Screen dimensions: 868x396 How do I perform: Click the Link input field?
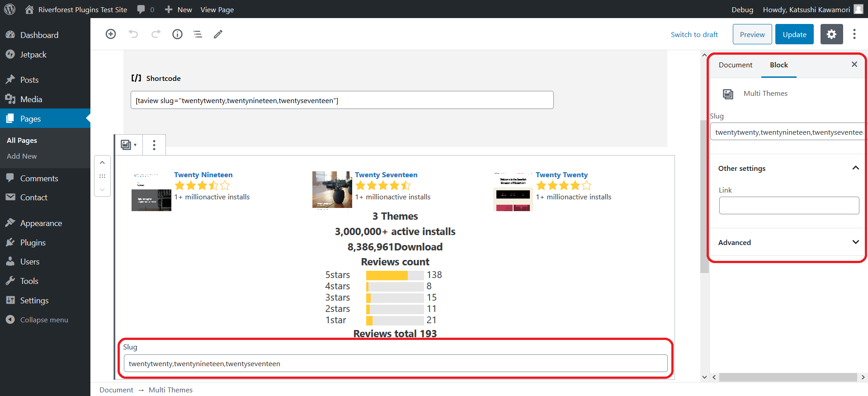click(x=789, y=205)
